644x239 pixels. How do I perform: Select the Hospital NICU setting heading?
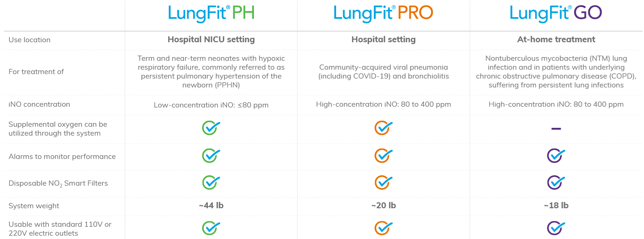tap(211, 39)
